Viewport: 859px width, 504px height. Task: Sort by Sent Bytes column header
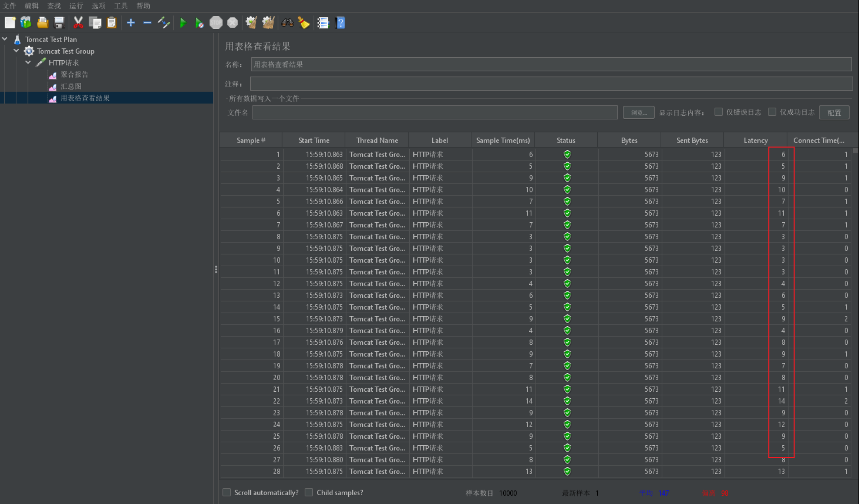pos(692,140)
